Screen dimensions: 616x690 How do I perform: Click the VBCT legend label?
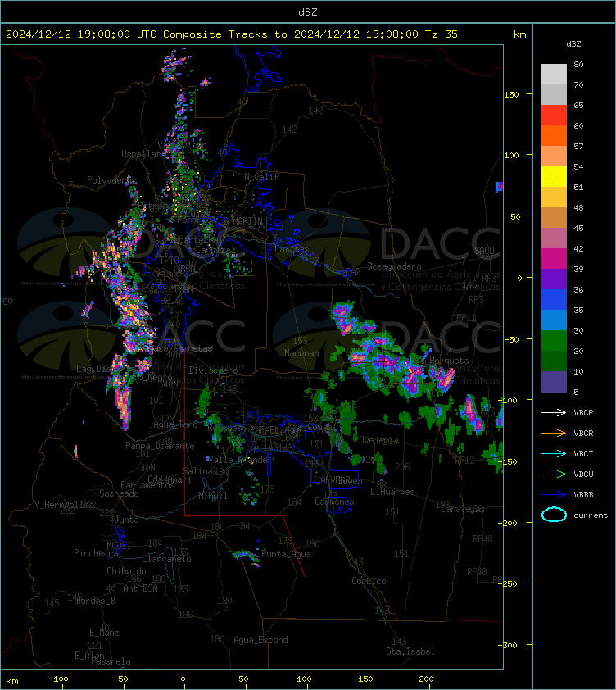point(583,453)
